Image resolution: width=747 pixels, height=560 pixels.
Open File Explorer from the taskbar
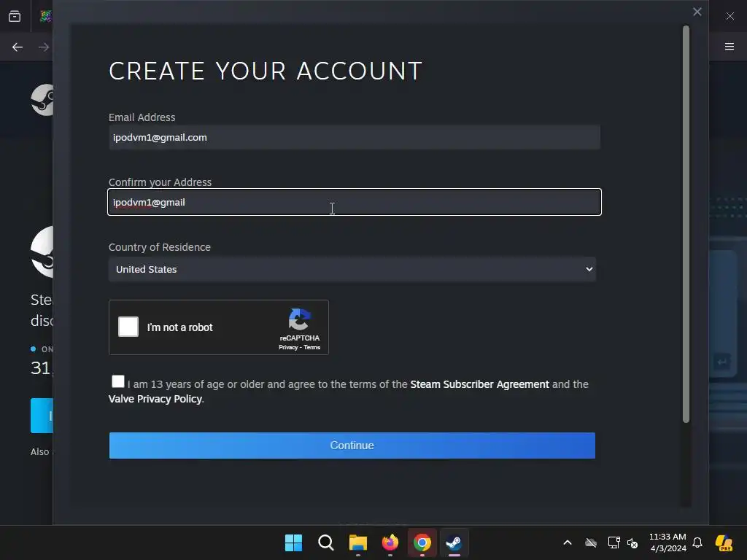[358, 542]
